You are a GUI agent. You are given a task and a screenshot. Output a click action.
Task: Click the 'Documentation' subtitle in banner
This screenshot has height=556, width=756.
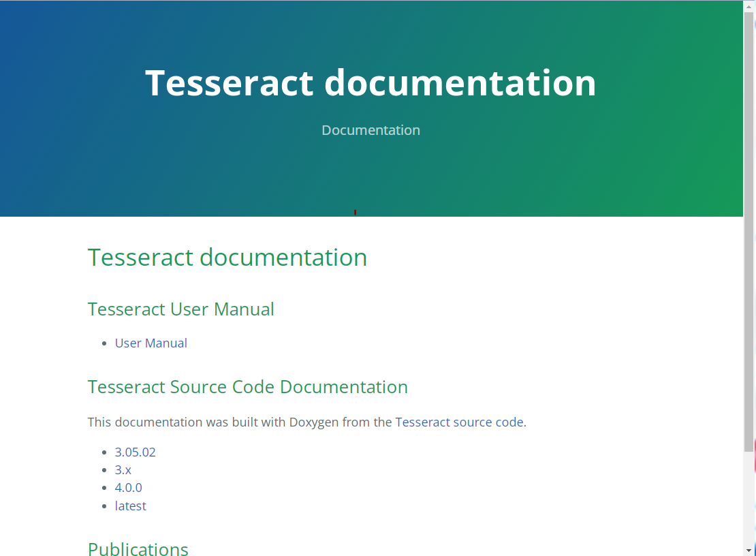(371, 130)
